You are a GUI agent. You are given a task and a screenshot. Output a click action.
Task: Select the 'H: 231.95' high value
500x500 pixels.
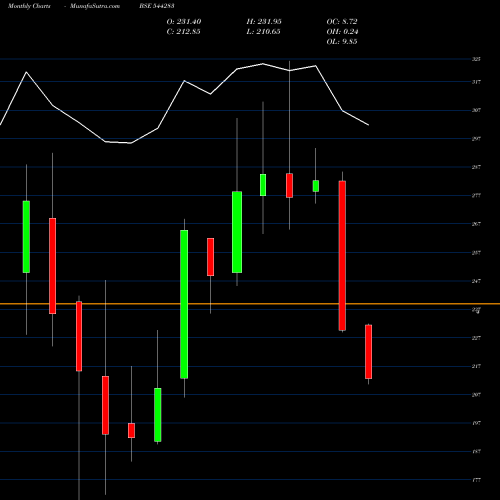click(264, 22)
